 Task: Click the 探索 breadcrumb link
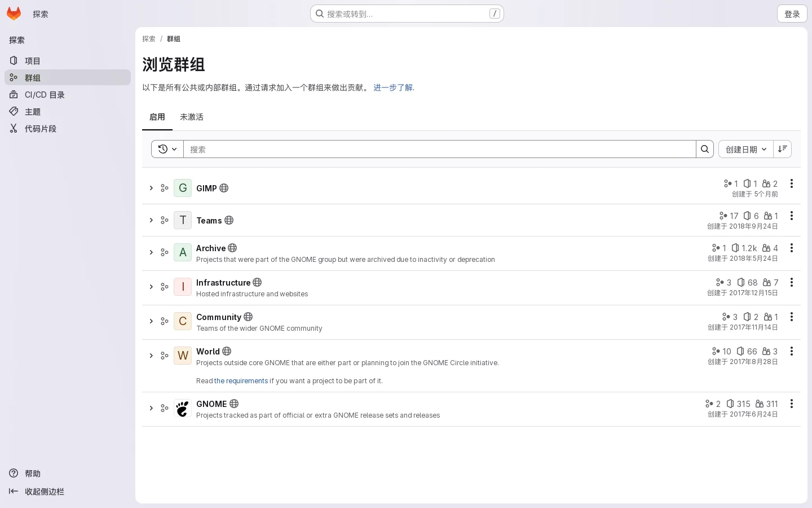[149, 39]
